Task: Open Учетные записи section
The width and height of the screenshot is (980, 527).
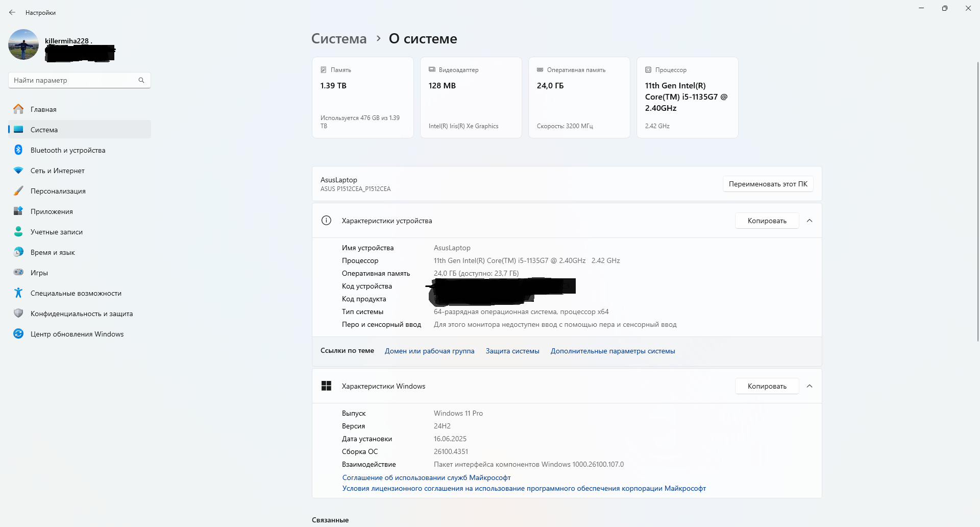Action: coord(80,232)
